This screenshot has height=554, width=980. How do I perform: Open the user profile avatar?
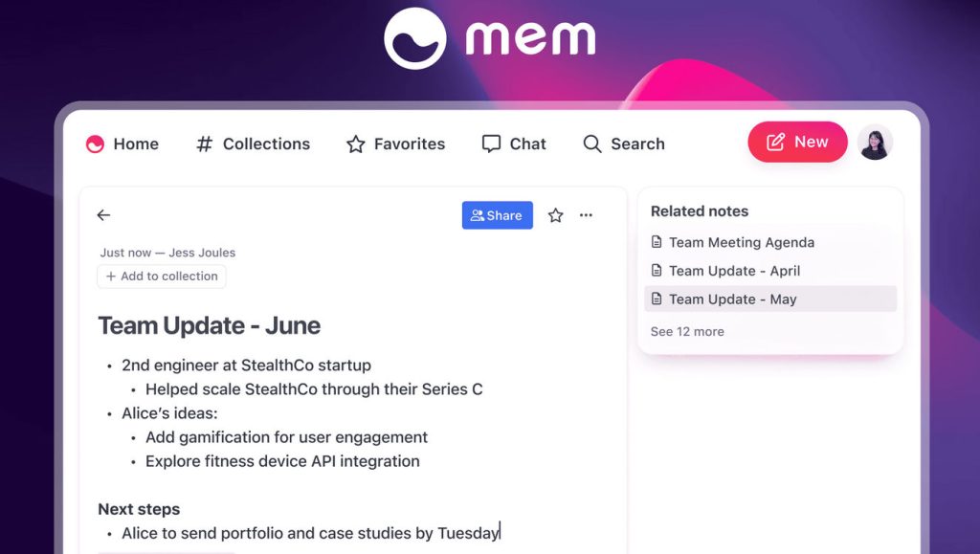tap(875, 143)
